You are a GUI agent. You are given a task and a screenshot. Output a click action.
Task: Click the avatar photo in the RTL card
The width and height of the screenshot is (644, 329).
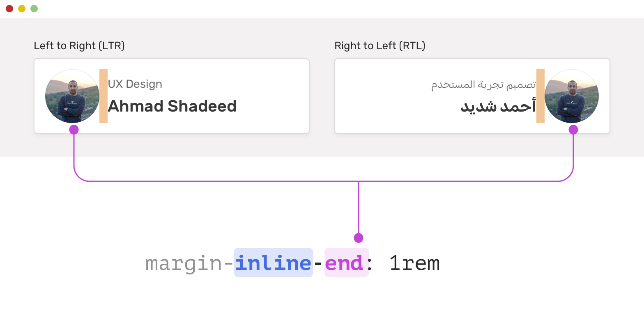pos(572,96)
